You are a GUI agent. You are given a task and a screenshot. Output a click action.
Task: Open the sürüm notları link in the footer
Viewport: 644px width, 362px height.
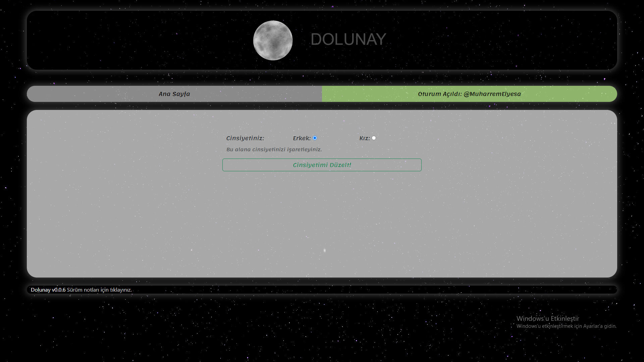point(99,290)
